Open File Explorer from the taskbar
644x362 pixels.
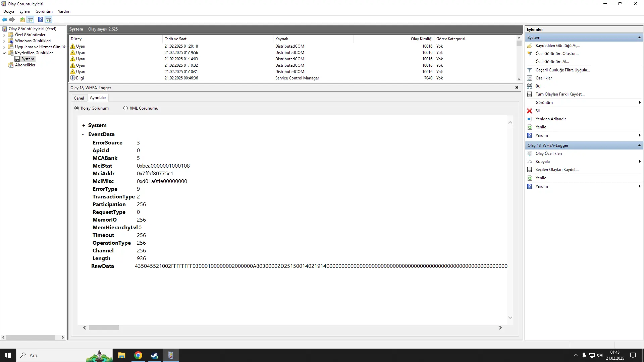121,355
